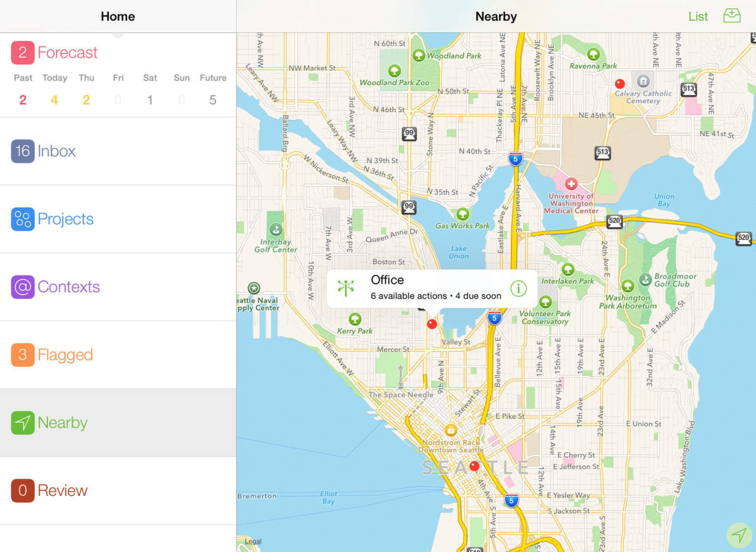The width and height of the screenshot is (756, 552).
Task: Click the Office callout title
Action: [x=387, y=280]
